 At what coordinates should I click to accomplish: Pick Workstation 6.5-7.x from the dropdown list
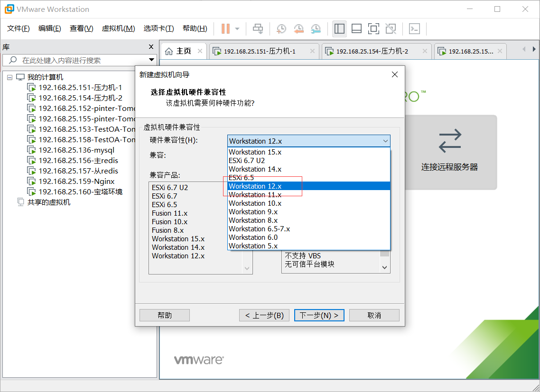(309, 229)
